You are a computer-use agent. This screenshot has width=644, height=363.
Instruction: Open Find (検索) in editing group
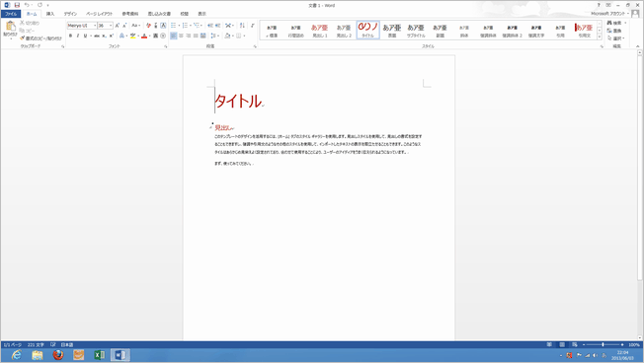(x=614, y=23)
